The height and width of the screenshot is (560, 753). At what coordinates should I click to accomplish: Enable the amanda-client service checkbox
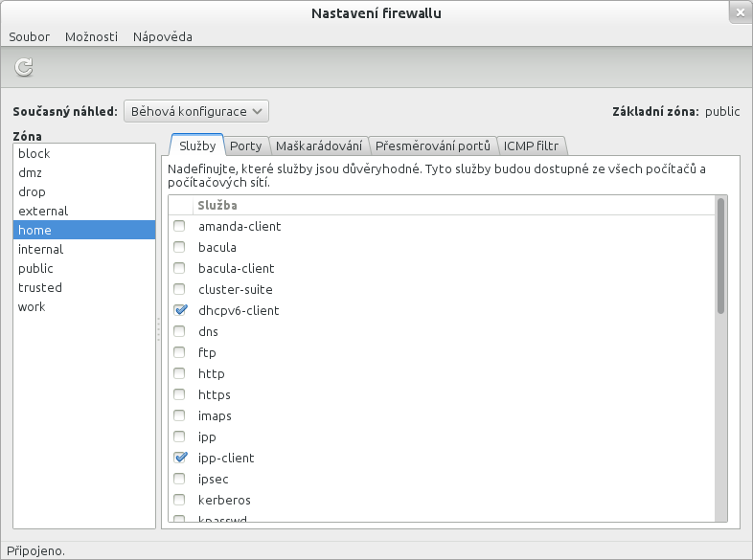pos(179,226)
